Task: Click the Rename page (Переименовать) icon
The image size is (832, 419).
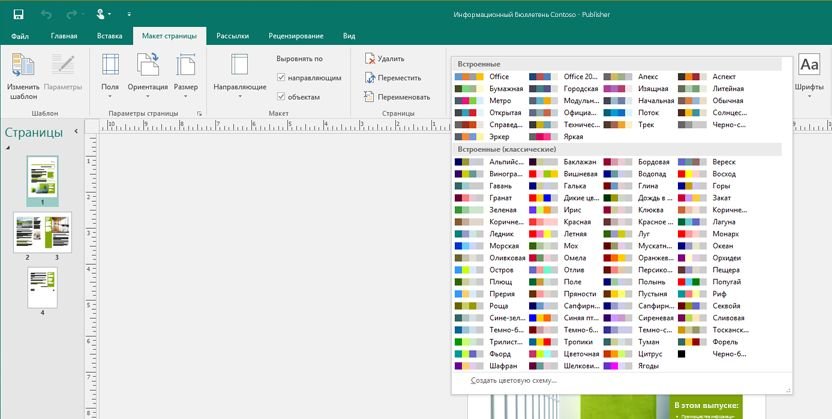Action: pyautogui.click(x=371, y=97)
